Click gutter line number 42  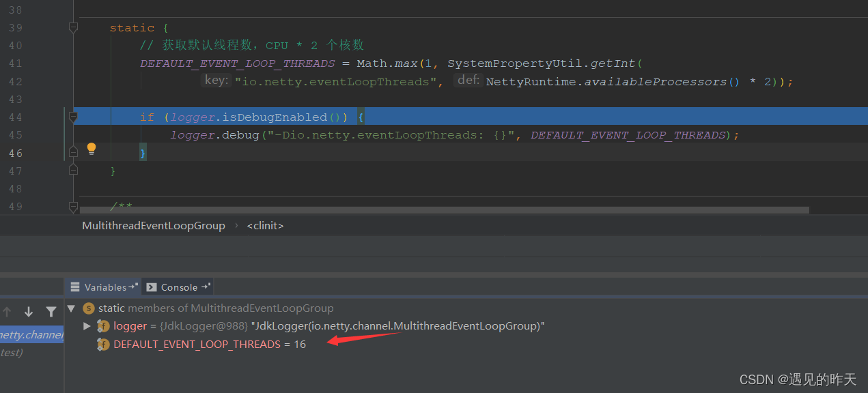pos(15,81)
